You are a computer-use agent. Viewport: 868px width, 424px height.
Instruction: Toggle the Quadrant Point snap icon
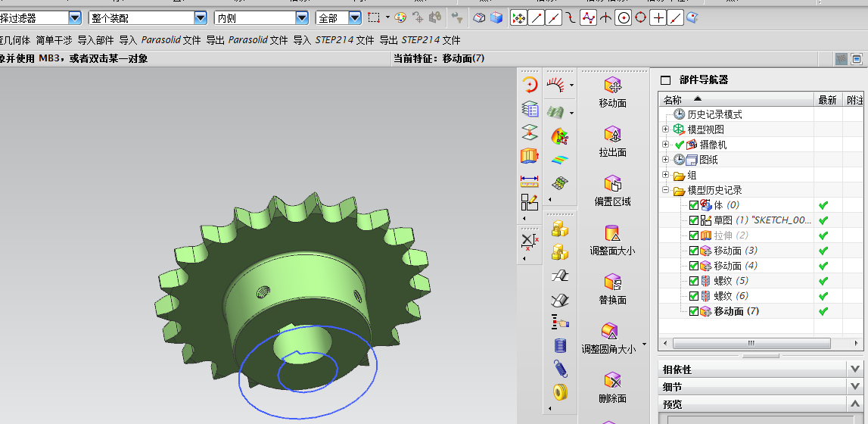[640, 17]
